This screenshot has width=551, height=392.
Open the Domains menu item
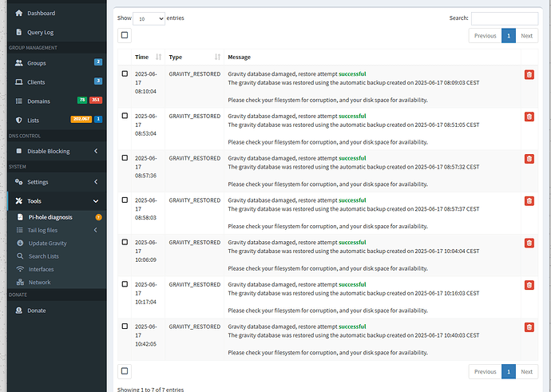point(38,101)
